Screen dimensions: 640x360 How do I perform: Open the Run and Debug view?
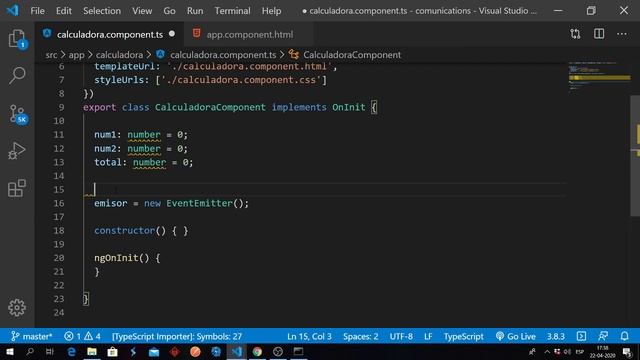(x=17, y=151)
